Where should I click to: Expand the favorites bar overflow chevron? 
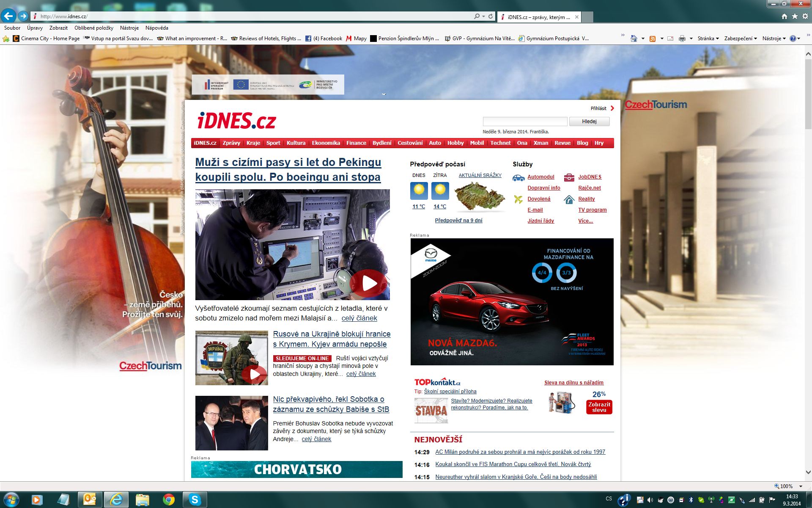coord(623,35)
